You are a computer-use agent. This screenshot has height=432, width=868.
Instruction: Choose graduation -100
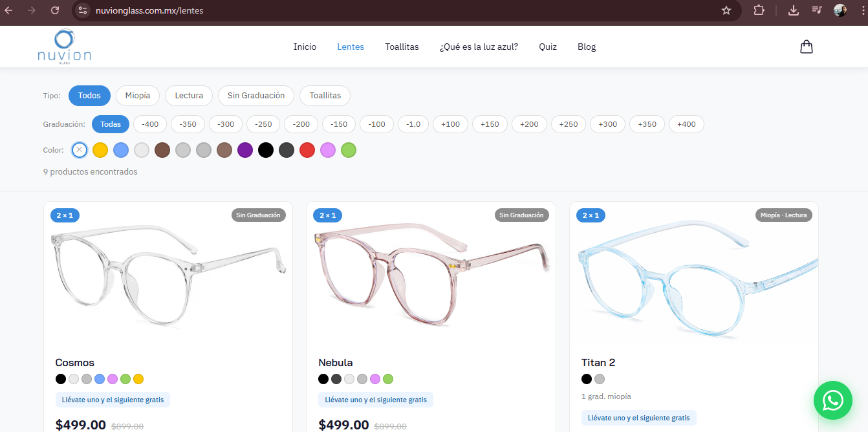click(377, 124)
